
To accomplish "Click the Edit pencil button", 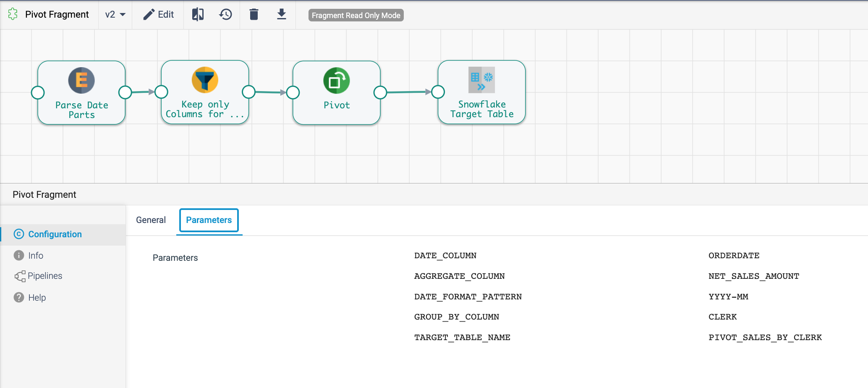I will [158, 15].
